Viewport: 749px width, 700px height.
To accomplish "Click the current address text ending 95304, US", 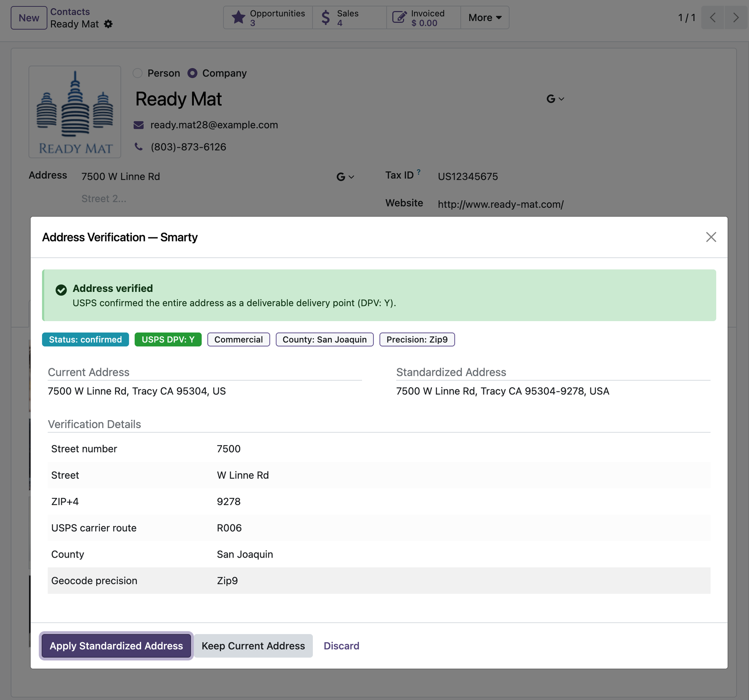I will click(137, 391).
